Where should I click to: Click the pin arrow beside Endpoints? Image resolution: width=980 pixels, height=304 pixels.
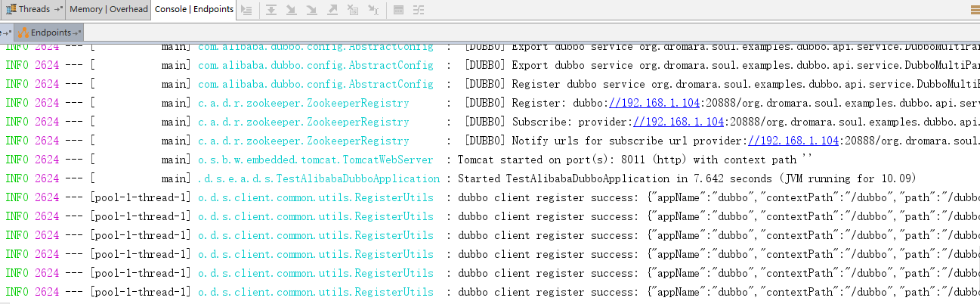[x=76, y=33]
